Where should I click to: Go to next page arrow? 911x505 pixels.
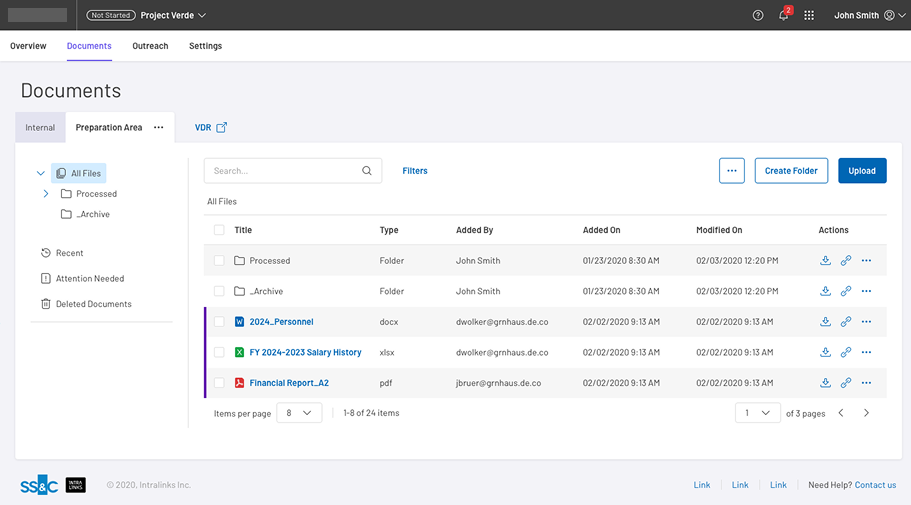(866, 413)
